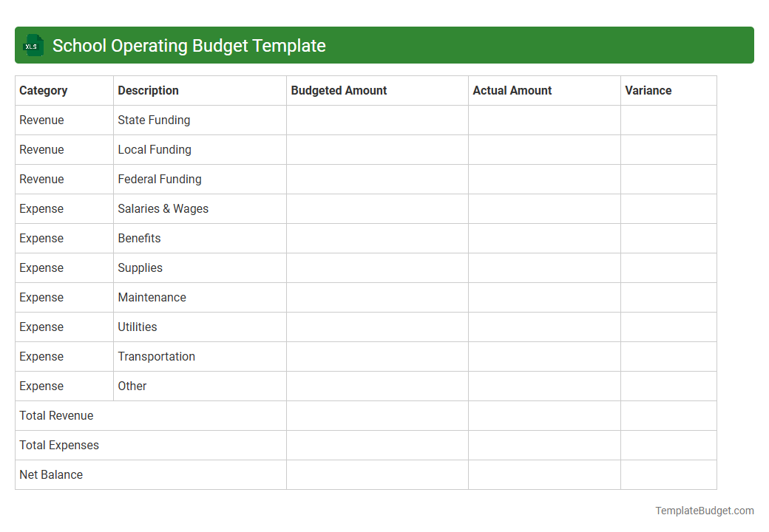The width and height of the screenshot is (769, 532).
Task: Select the Salaries & Wages description
Action: point(163,208)
